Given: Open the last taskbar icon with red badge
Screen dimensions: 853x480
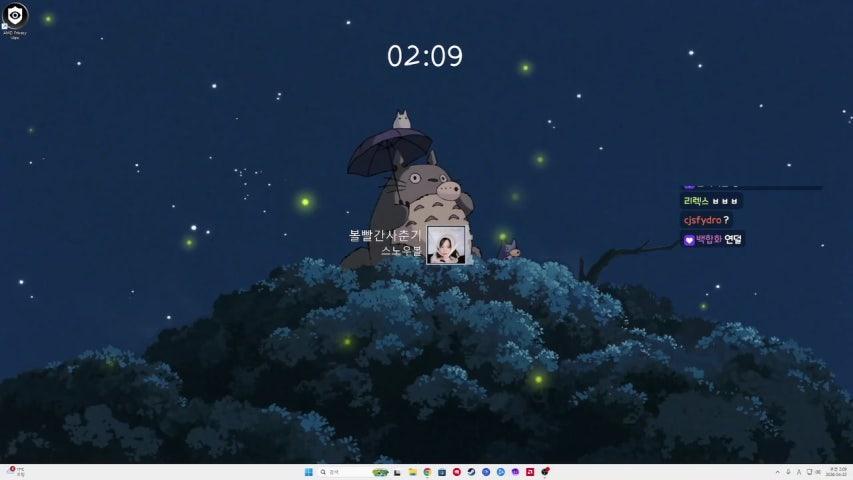Looking at the screenshot, I should tap(545, 471).
